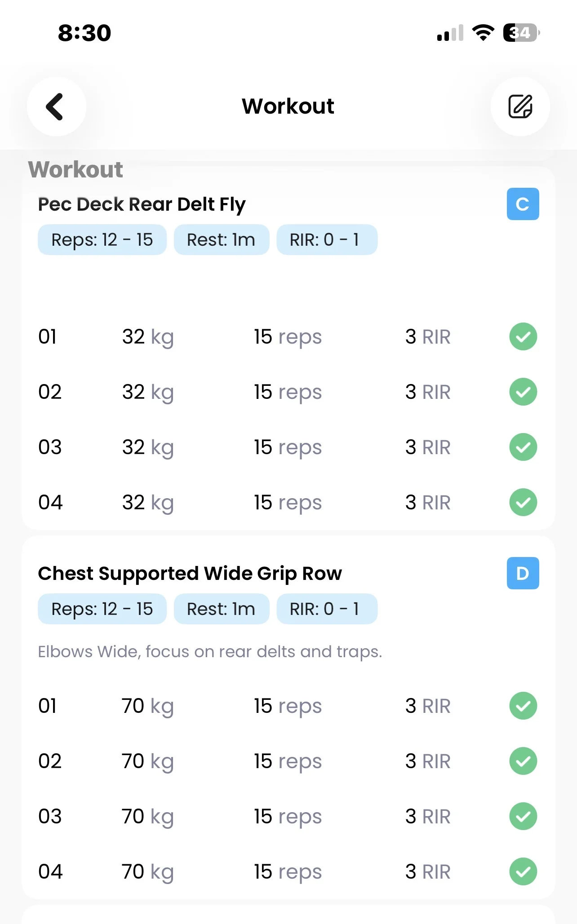
Task: Uncheck set 01 of Pec Deck Rear Delt Fly
Action: click(523, 336)
